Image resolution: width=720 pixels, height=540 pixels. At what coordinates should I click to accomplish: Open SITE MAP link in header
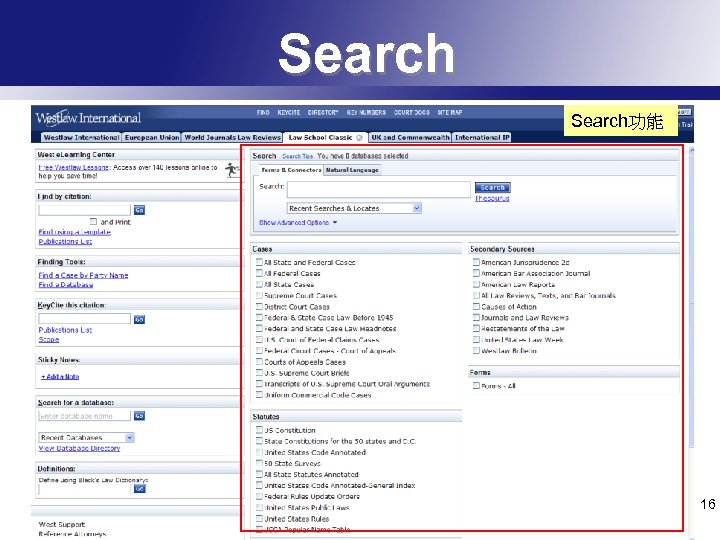pyautogui.click(x=450, y=112)
